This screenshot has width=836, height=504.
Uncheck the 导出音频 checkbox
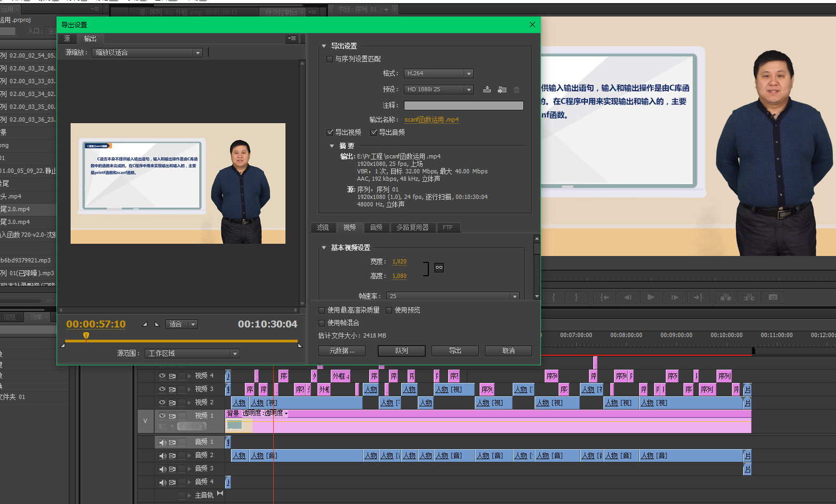tap(374, 132)
